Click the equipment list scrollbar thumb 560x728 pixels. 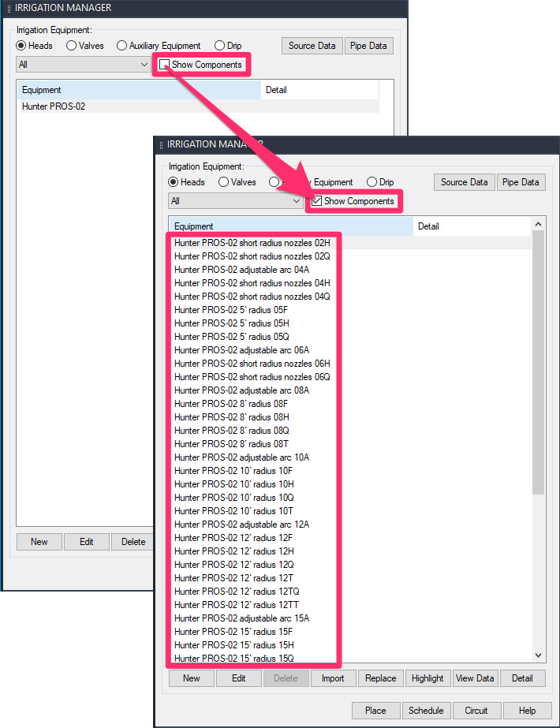[538, 363]
